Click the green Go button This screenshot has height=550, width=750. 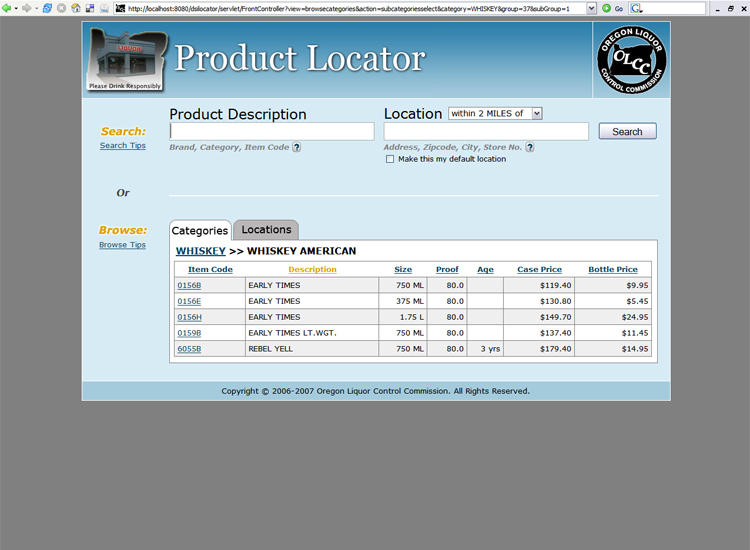[x=613, y=8]
